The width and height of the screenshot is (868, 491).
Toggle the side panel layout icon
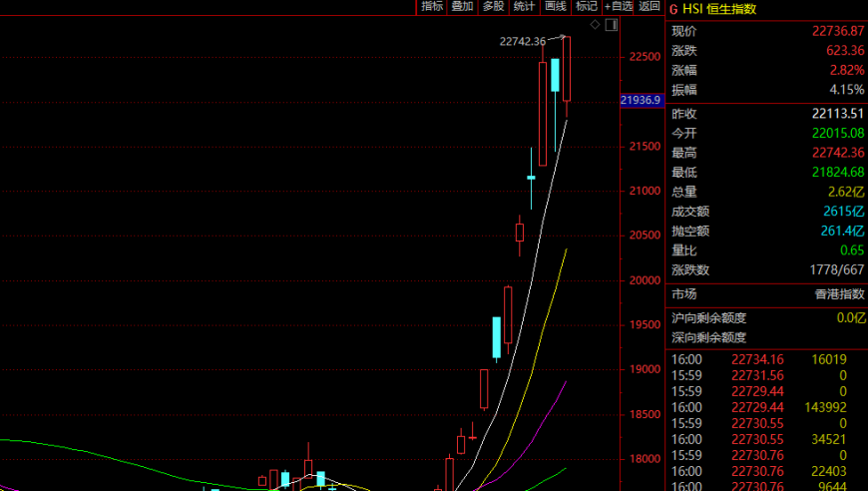(612, 25)
